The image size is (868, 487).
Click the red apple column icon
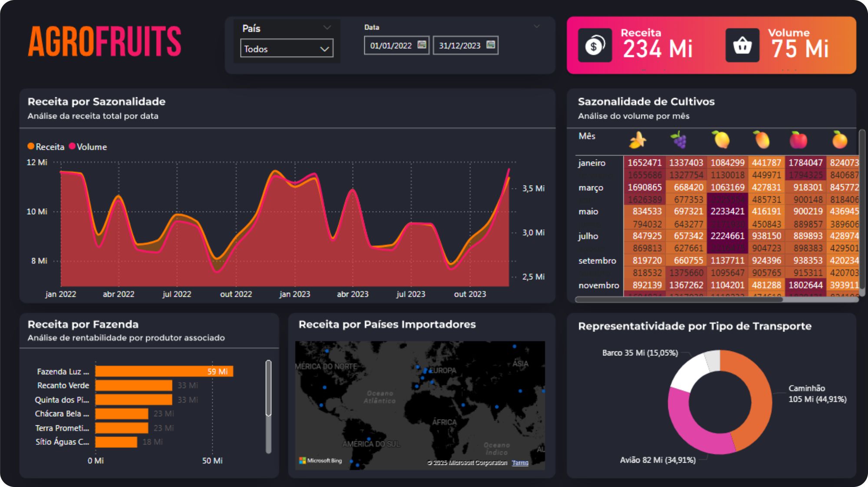click(x=798, y=140)
